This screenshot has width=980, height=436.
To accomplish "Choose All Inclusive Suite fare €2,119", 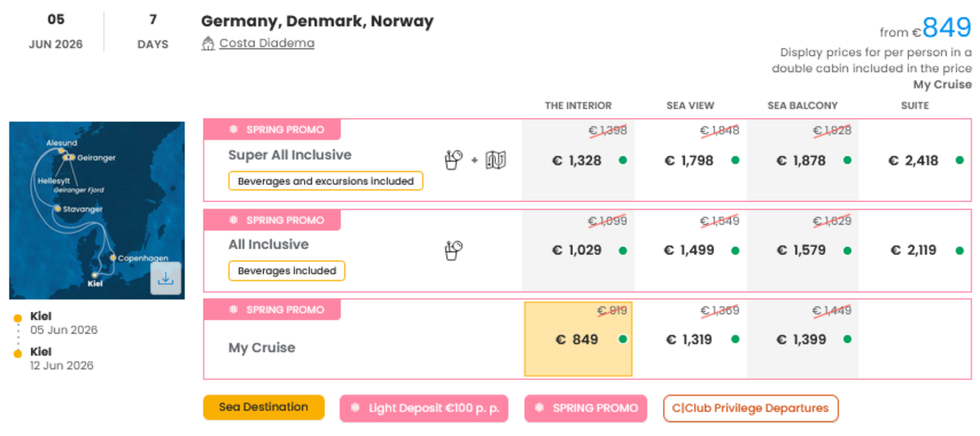I will point(914,250).
